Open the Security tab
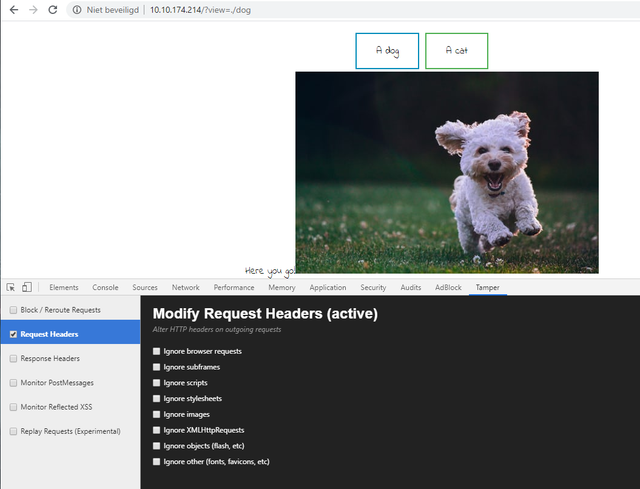 [x=373, y=287]
